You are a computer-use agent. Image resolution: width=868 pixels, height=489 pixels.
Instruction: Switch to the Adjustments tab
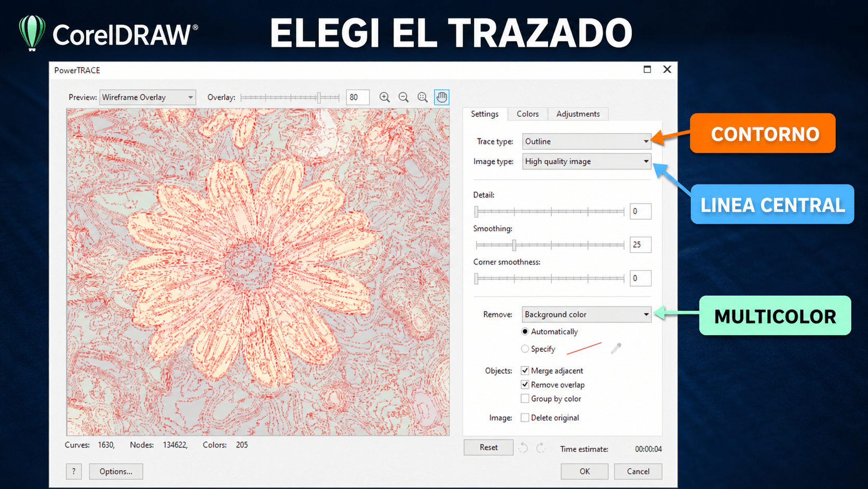pyautogui.click(x=578, y=114)
